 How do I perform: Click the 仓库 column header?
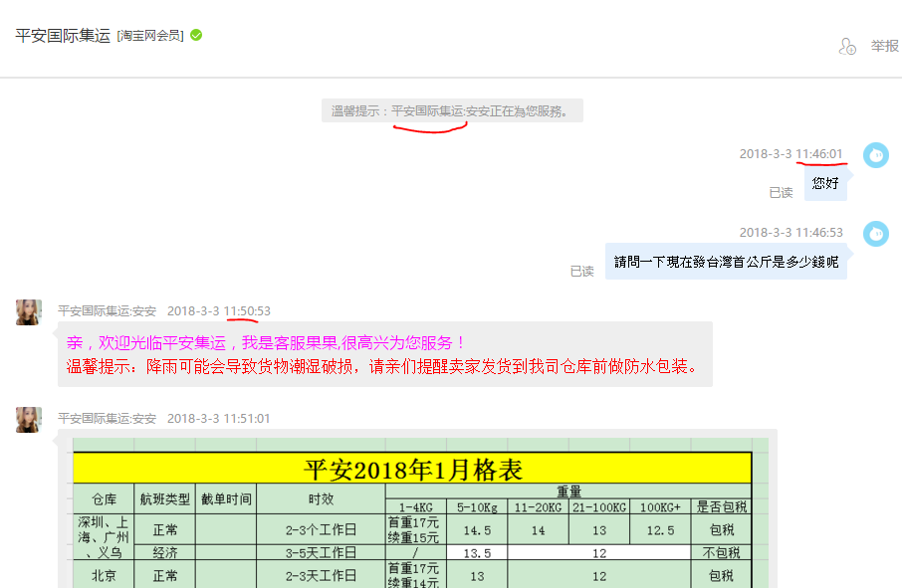(104, 498)
